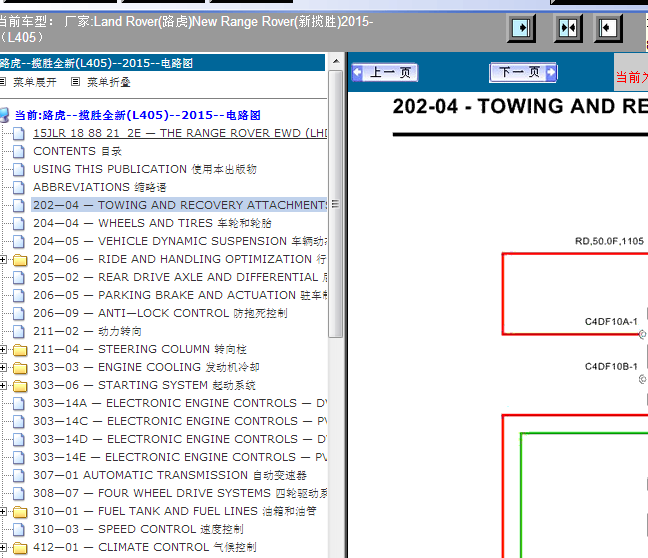Click the tree panel vertical scrollbar thumb
648x558 pixels.
click(336, 204)
